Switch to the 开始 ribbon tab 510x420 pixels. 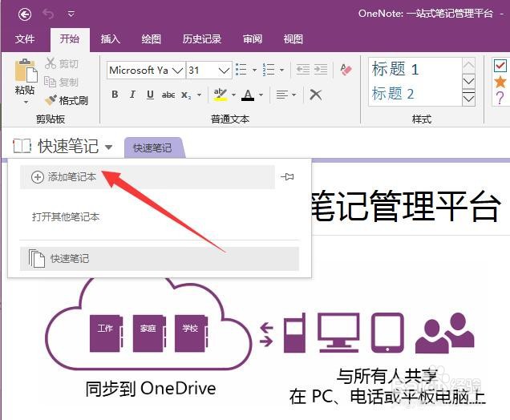(70, 39)
